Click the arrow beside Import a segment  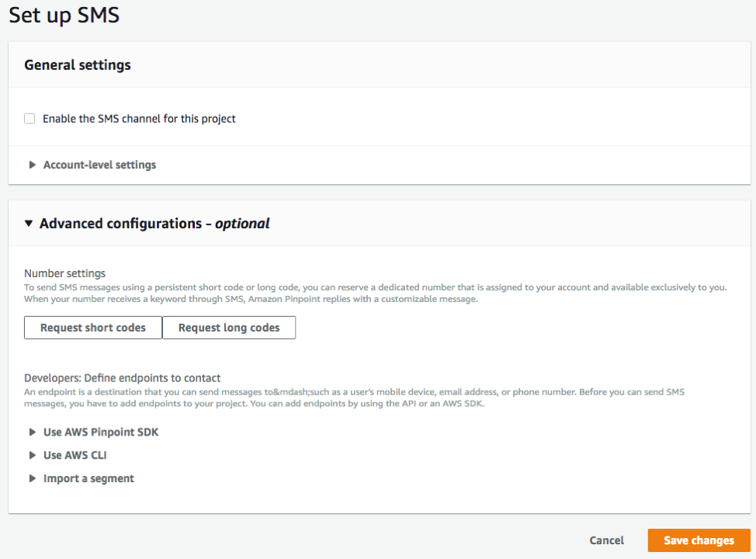[32, 478]
